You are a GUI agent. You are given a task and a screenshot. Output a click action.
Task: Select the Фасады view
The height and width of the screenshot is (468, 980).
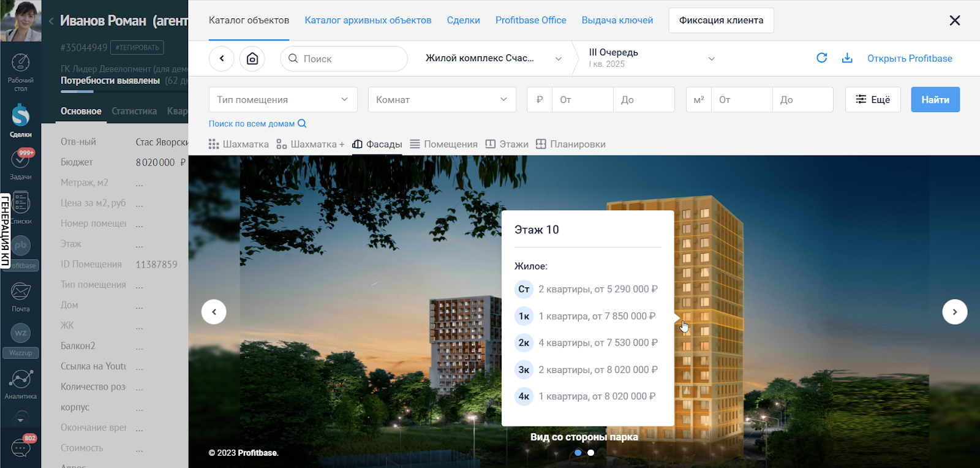377,144
